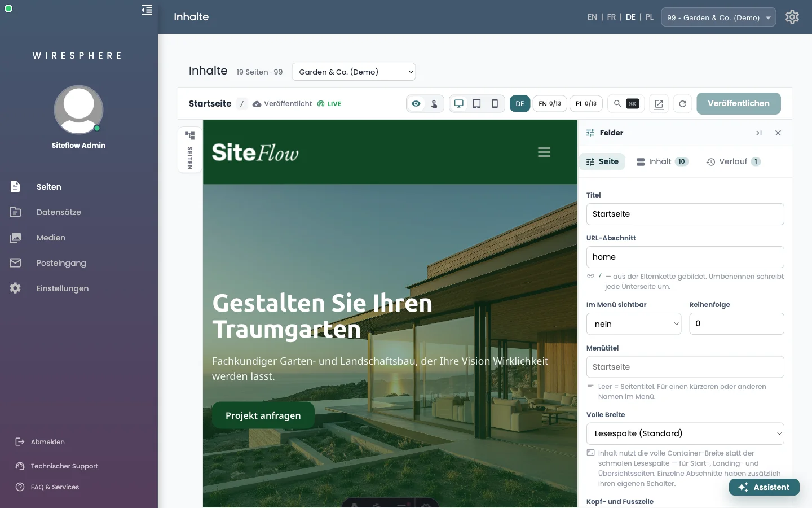Open Technischer Support link
Screen dimensions: 812x508
coord(56,466)
